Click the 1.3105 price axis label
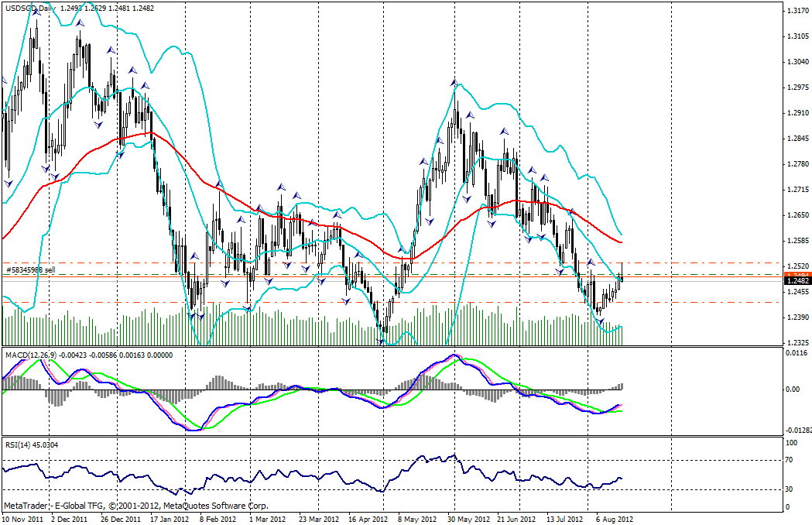 (797, 36)
